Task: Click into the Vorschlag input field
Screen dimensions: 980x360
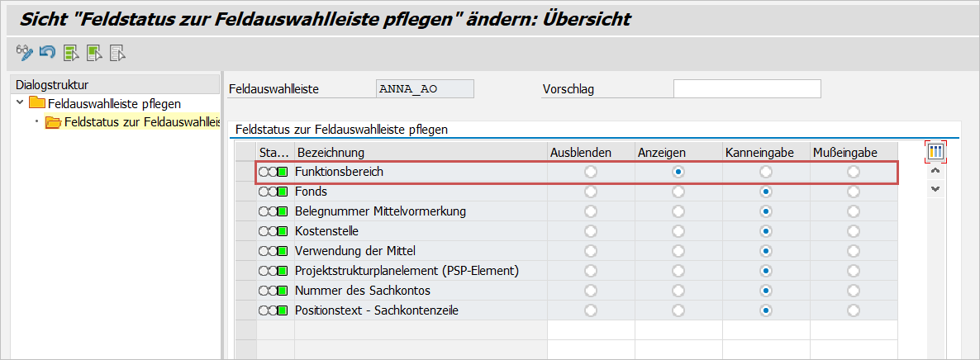Action: 746,88
